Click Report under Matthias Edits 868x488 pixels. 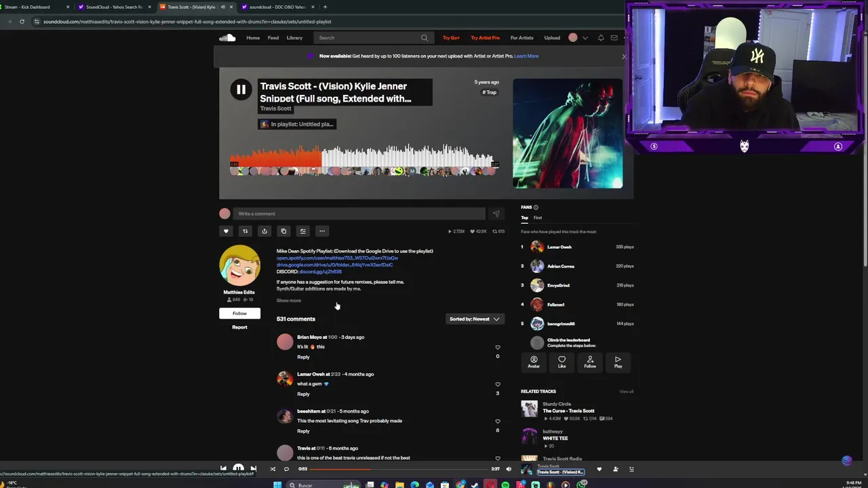click(x=239, y=327)
